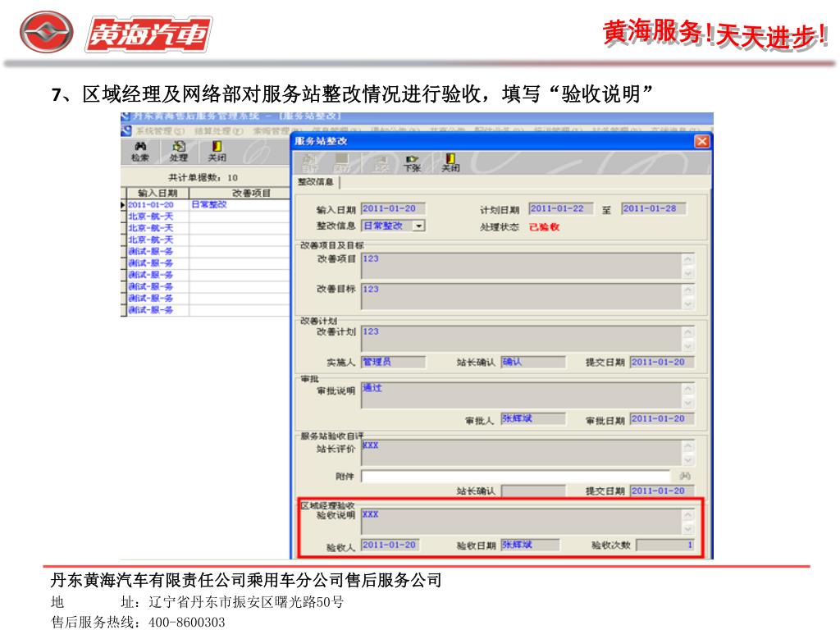The image size is (840, 630).
Task: Click the 改善计划 text area
Action: pos(521,339)
